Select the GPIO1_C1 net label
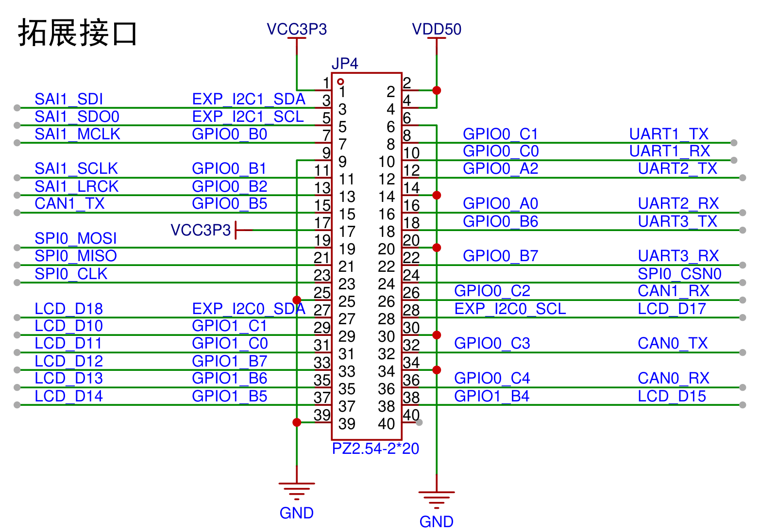762x532 pixels. pyautogui.click(x=230, y=326)
